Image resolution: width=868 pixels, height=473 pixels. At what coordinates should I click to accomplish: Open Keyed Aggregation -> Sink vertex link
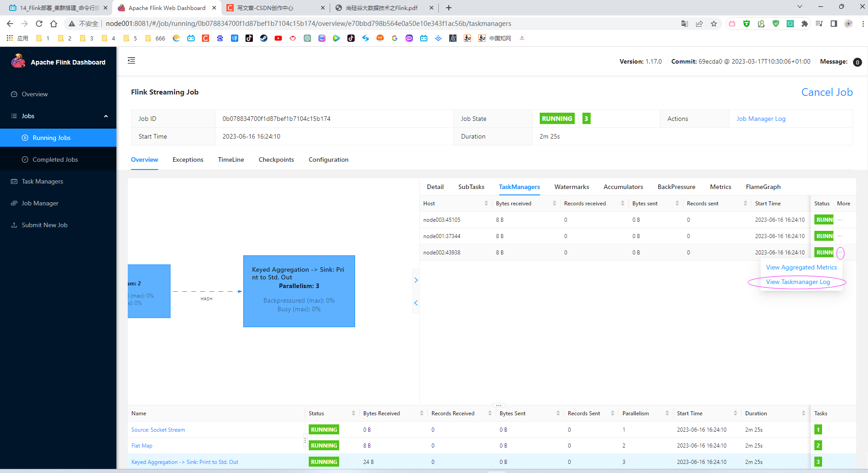185,462
